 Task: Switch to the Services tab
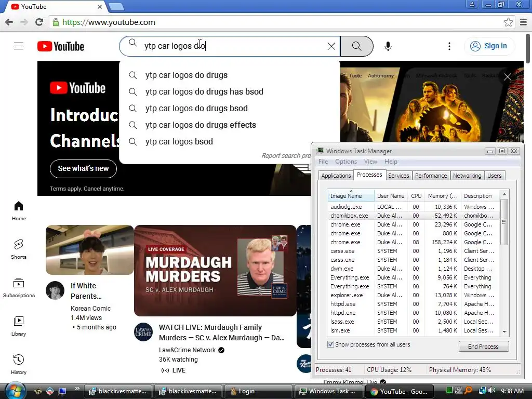(x=398, y=176)
